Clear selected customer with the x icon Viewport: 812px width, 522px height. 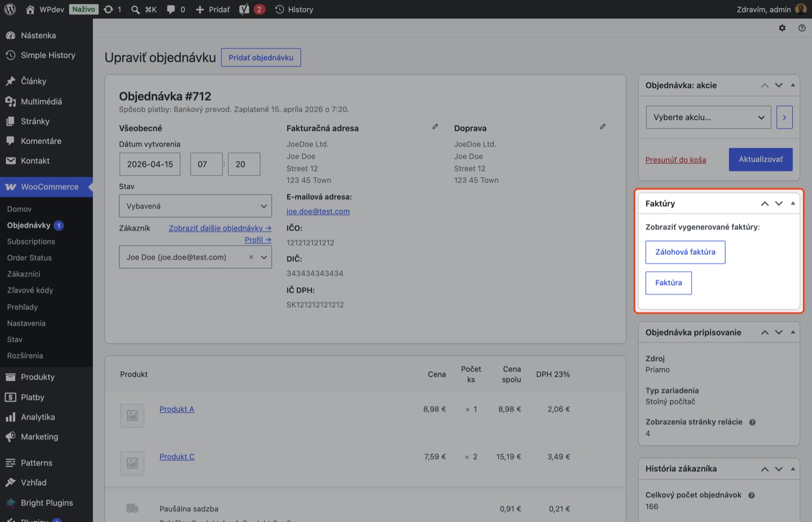click(x=251, y=257)
